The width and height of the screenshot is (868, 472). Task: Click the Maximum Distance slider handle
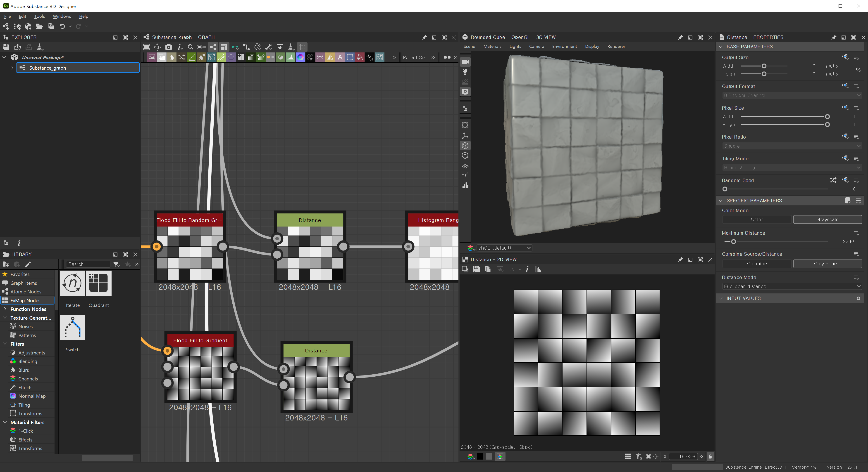(733, 242)
